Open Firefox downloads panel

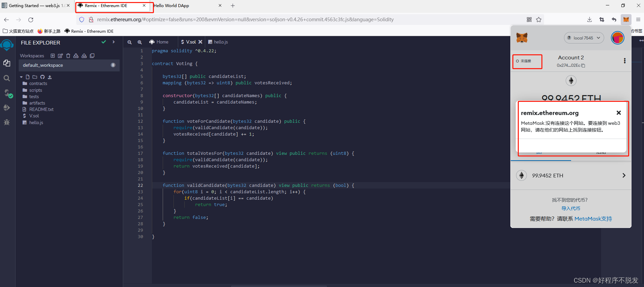pos(589,20)
